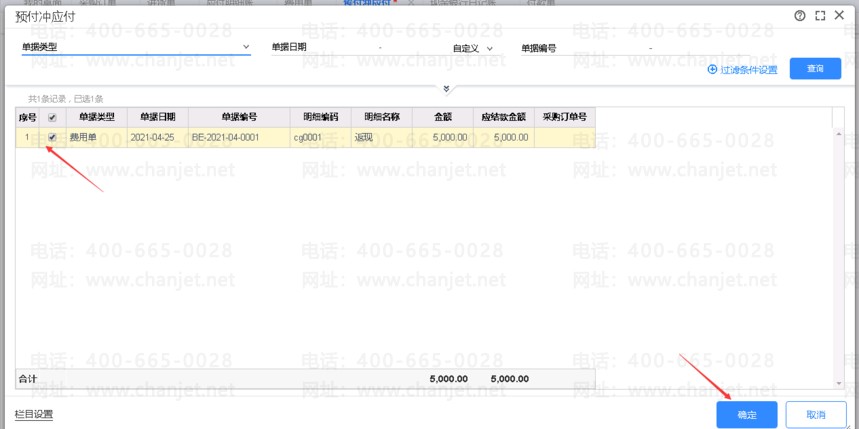Click the 取消 button

[816, 415]
